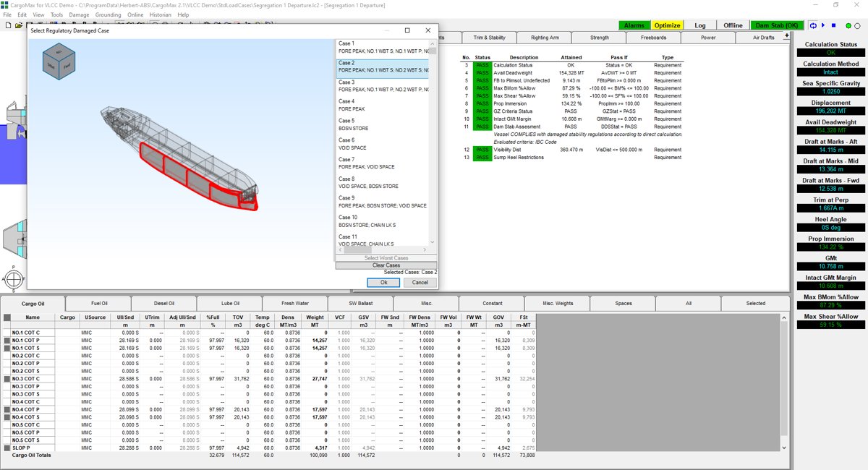Viewport: 868px width, 470px height.
Task: Click the yellow Optimize button
Action: [667, 25]
